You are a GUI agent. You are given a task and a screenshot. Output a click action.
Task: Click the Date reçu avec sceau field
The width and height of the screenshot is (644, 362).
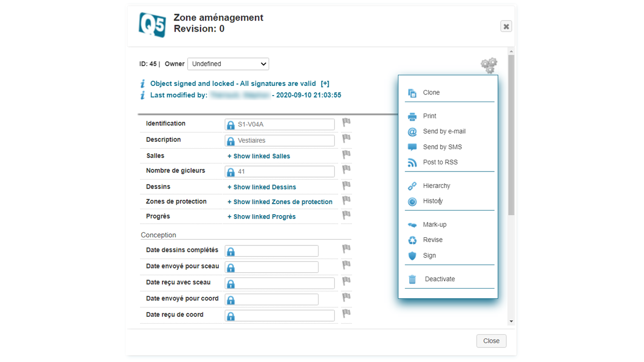pos(280,284)
